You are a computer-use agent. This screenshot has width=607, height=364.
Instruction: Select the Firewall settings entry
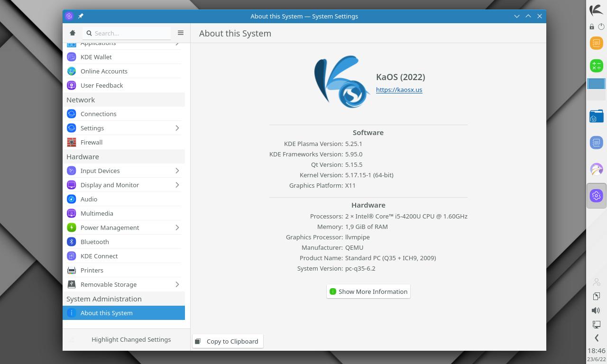click(124, 142)
